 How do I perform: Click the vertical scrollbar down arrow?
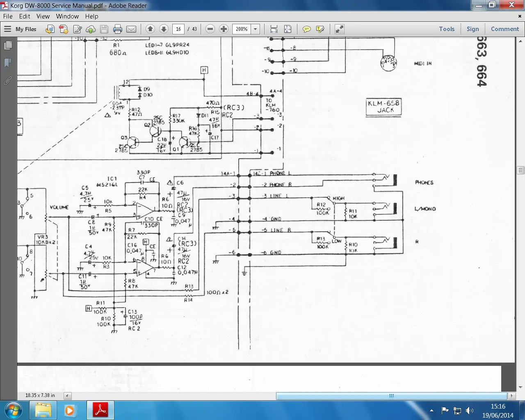pyautogui.click(x=520, y=387)
